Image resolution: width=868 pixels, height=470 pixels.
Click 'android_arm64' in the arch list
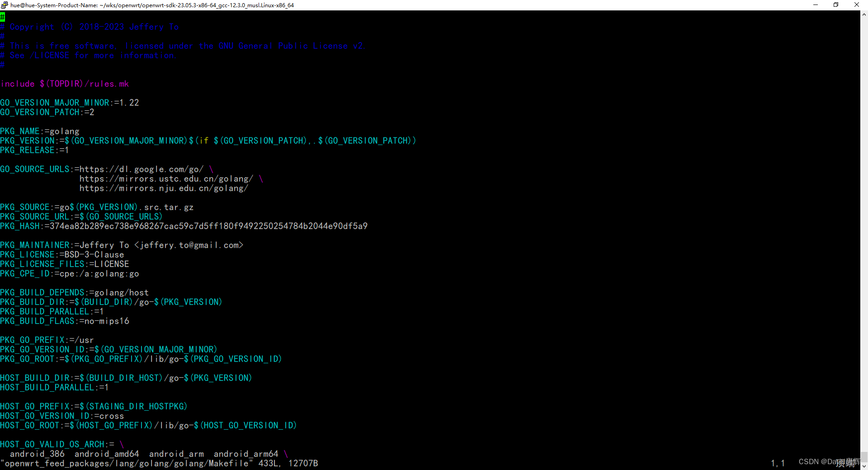[x=246, y=454]
